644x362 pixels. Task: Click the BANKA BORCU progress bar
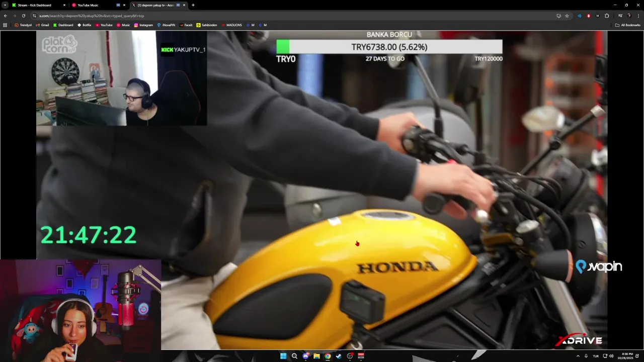pyautogui.click(x=389, y=47)
